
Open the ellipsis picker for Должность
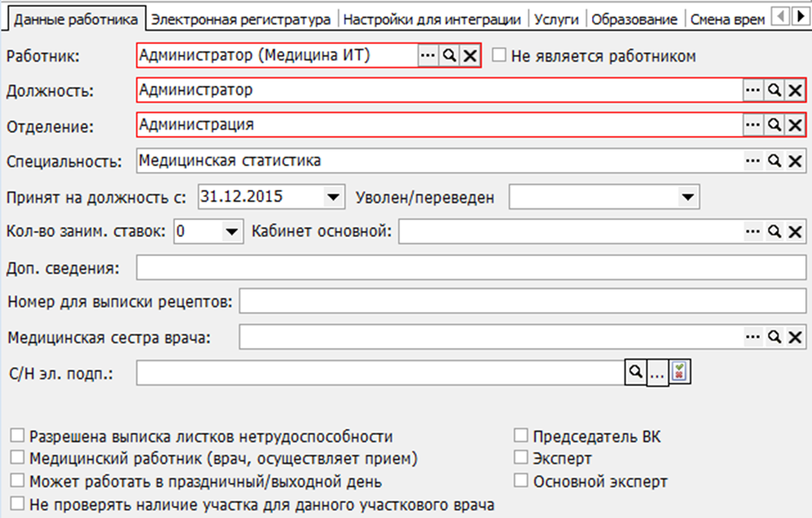[x=753, y=90]
